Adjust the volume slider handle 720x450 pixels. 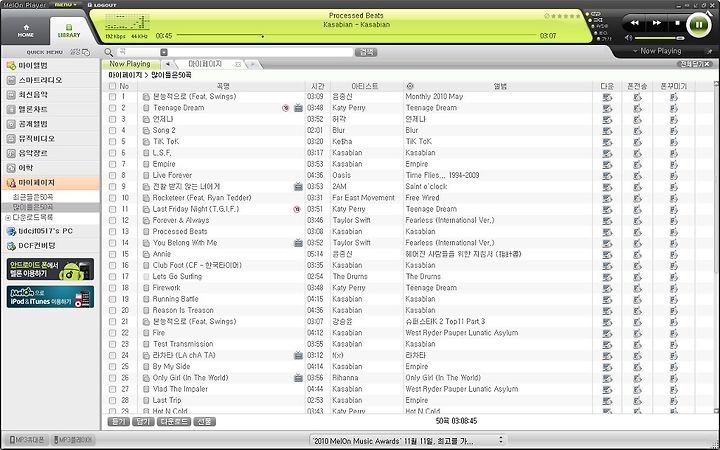tap(680, 38)
